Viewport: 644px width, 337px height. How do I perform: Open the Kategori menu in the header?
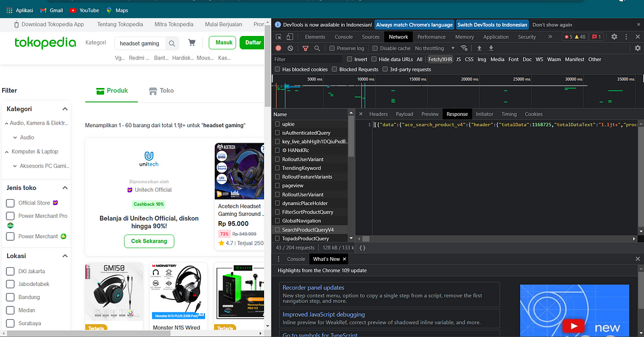(96, 42)
